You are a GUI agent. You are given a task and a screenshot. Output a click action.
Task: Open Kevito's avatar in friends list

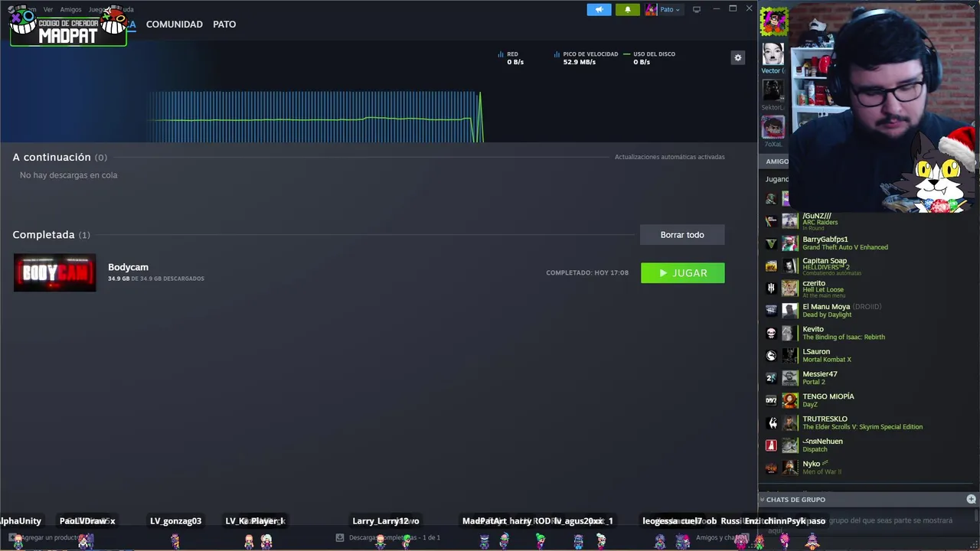pyautogui.click(x=790, y=333)
